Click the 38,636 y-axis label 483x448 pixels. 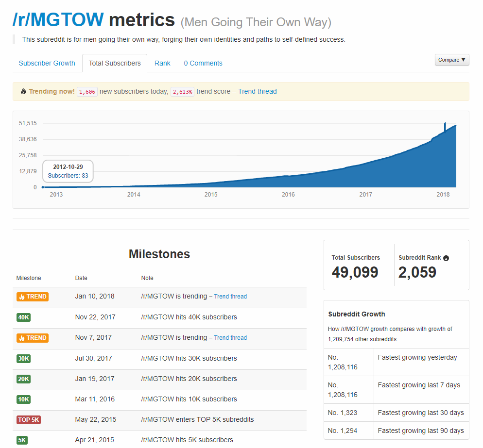pyautogui.click(x=28, y=139)
